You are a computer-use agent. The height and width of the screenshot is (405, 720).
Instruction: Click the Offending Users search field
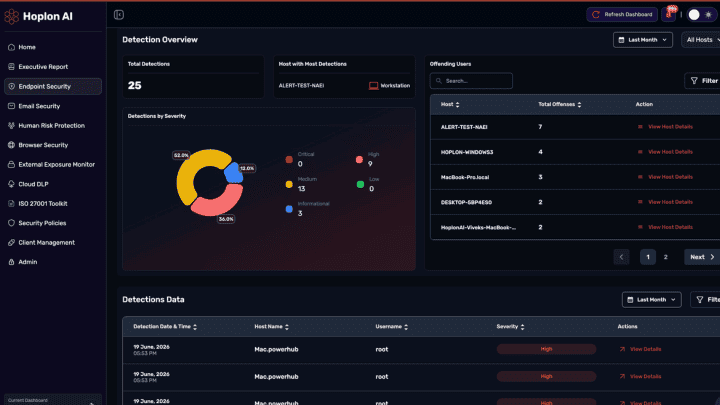pos(471,81)
